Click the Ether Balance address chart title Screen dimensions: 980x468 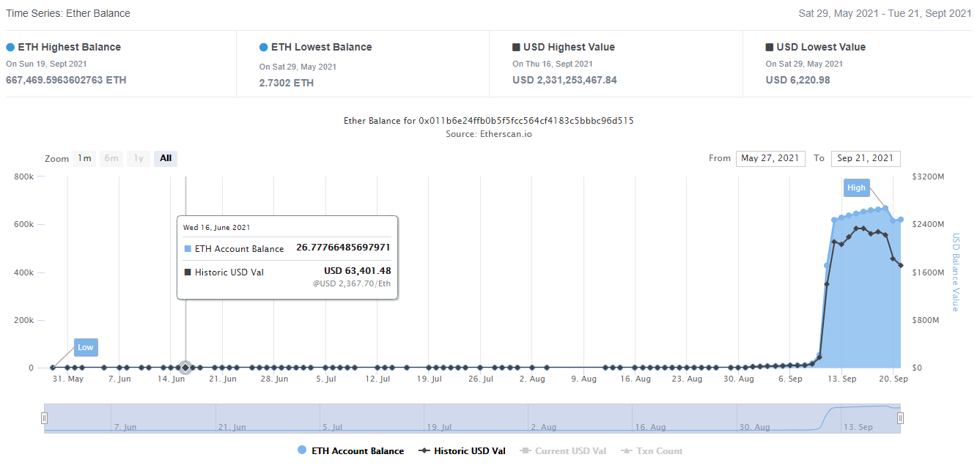tap(489, 120)
